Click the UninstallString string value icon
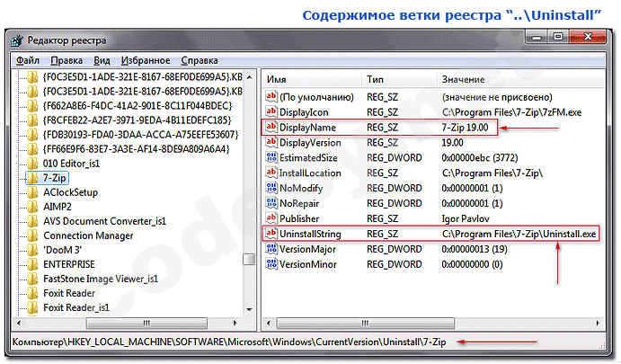 271,234
